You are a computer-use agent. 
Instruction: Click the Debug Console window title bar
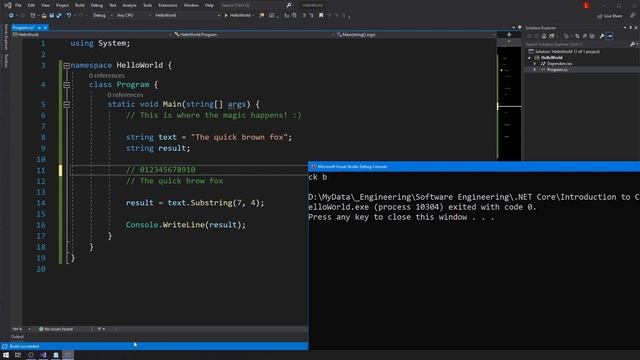[474, 167]
